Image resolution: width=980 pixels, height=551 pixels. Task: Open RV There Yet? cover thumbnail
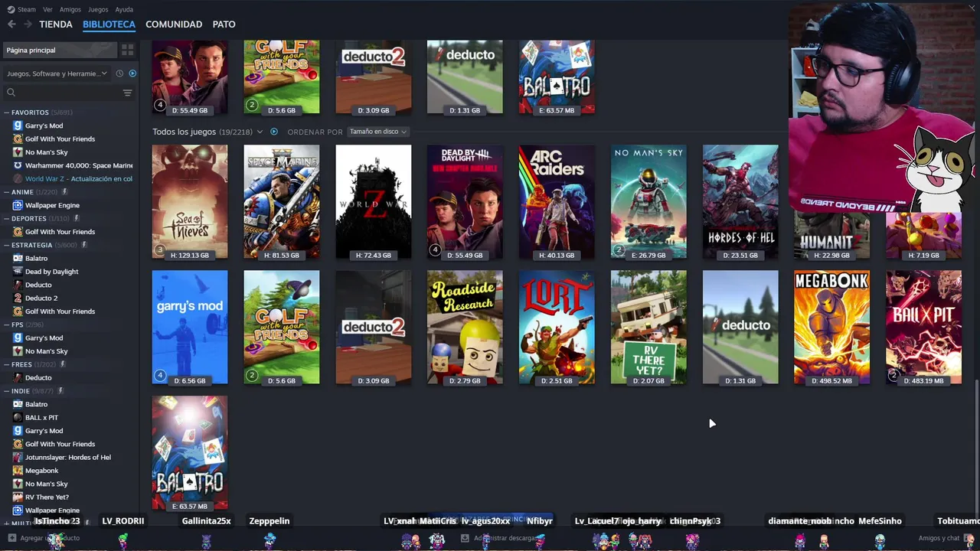point(648,327)
